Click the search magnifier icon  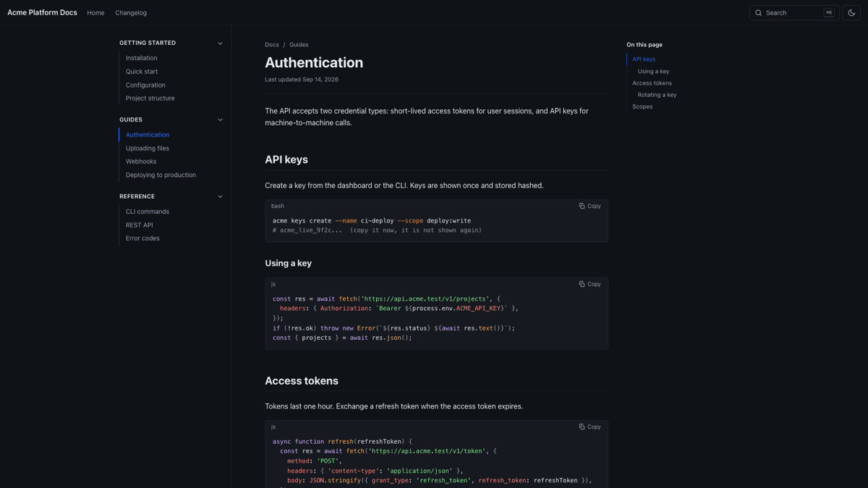[759, 13]
